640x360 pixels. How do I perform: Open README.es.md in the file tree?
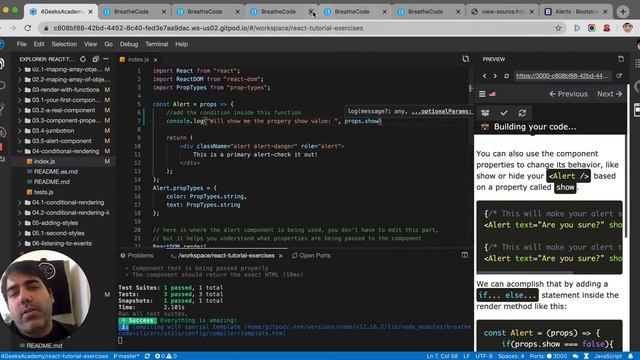pyautogui.click(x=56, y=171)
